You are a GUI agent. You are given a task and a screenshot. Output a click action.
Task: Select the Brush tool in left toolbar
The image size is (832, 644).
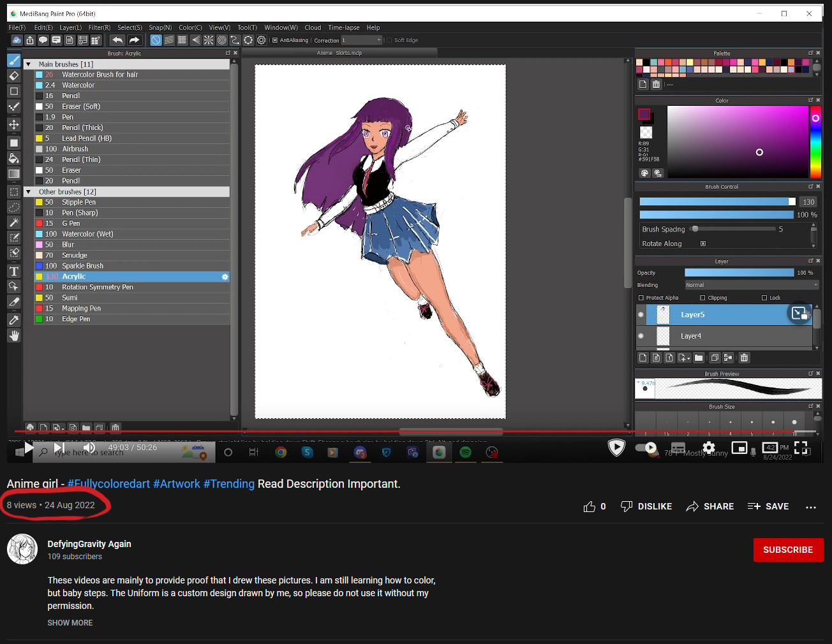coord(14,61)
